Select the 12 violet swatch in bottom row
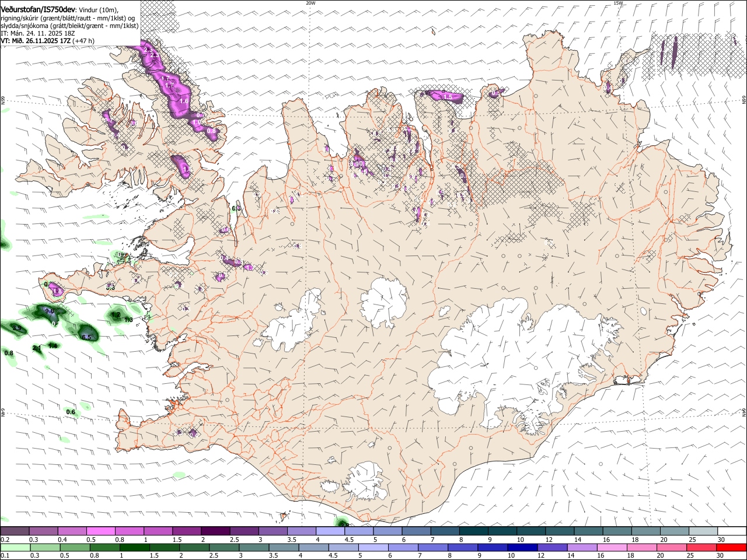This screenshot has height=560, width=747. [x=552, y=547]
